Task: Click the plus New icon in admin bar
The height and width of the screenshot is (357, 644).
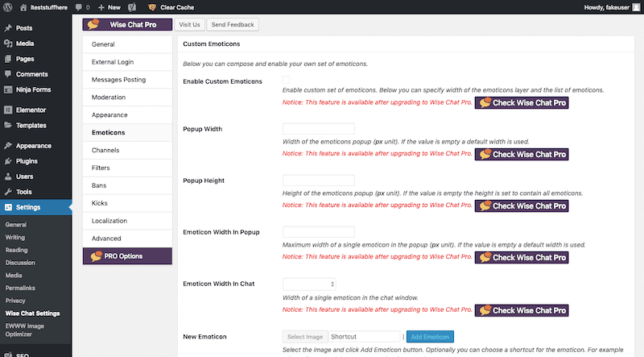Action: (101, 7)
